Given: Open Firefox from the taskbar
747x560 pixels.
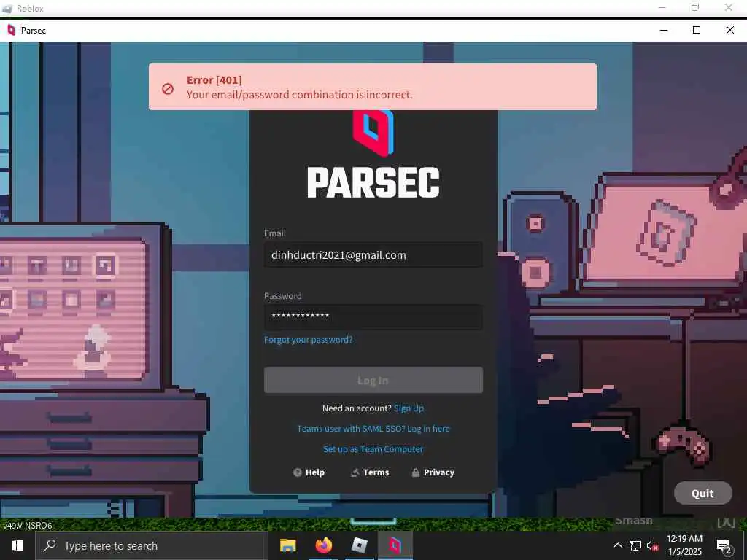Looking at the screenshot, I should click(x=323, y=545).
